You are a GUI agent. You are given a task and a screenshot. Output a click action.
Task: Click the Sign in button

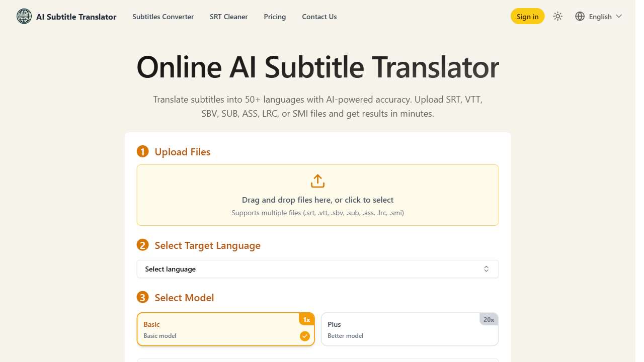527,16
